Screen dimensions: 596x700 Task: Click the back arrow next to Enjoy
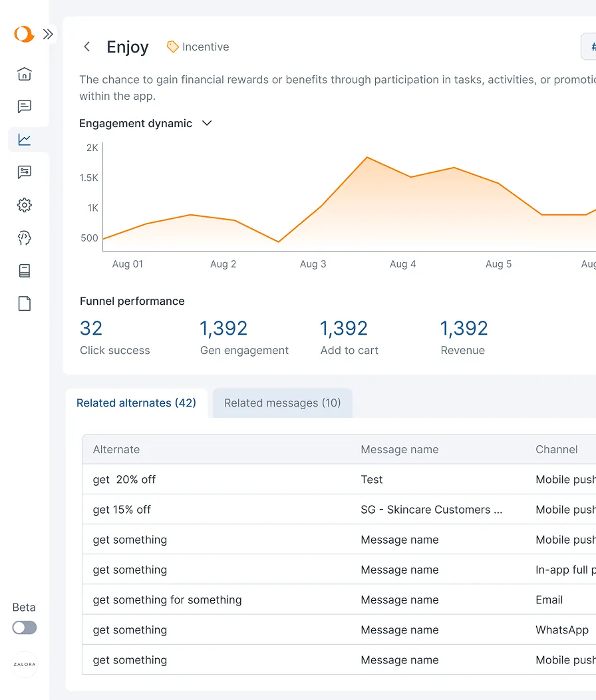coord(86,47)
